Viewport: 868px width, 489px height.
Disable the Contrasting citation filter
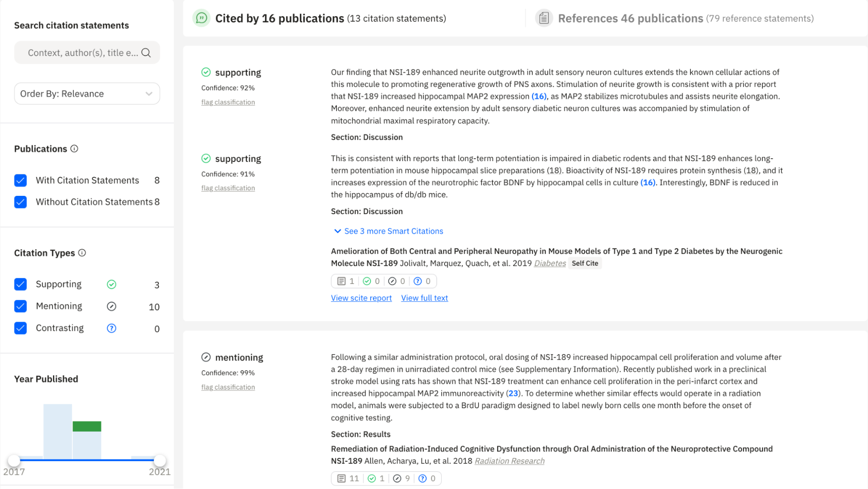[20, 328]
